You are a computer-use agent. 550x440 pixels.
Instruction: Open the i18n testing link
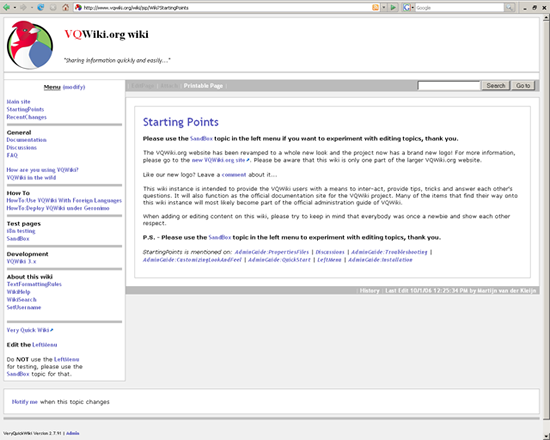pyautogui.click(x=21, y=231)
